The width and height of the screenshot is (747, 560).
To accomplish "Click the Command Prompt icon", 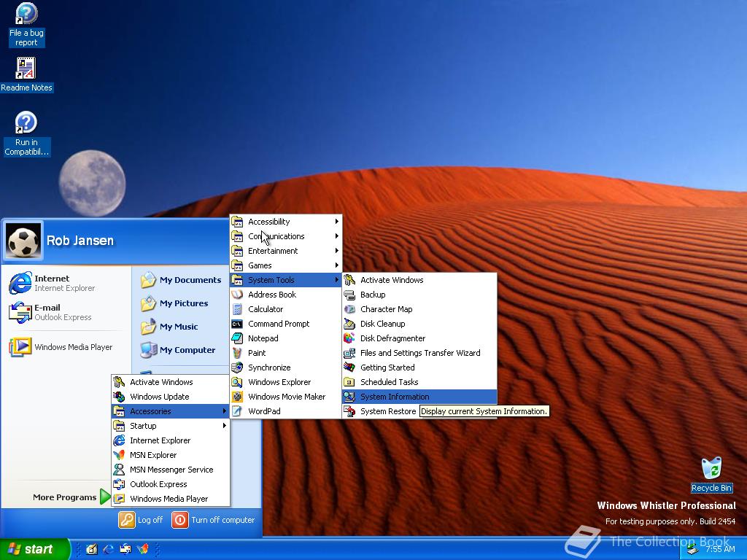I will (237, 324).
